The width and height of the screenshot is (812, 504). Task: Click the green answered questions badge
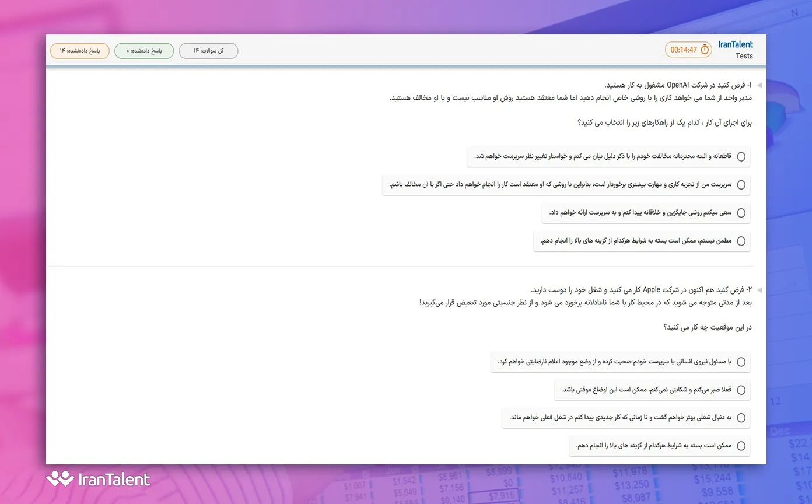(144, 51)
